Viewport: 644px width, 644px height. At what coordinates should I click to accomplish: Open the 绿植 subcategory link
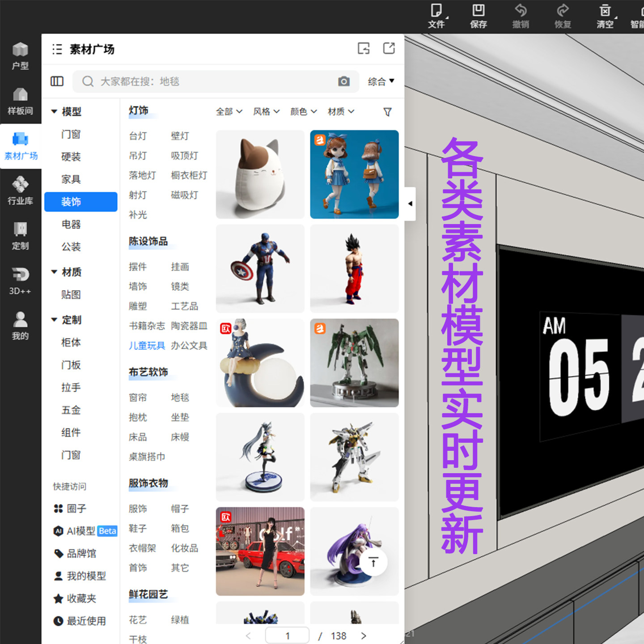pyautogui.click(x=180, y=620)
